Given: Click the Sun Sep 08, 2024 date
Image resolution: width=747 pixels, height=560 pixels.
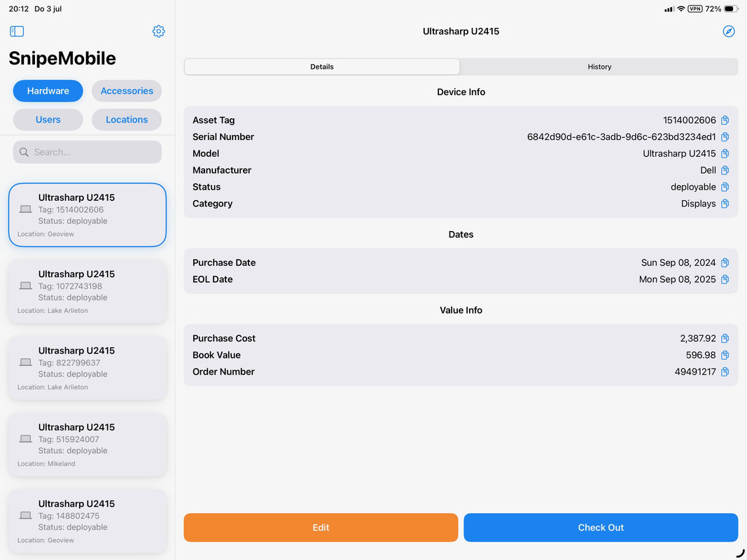Looking at the screenshot, I should coord(678,262).
